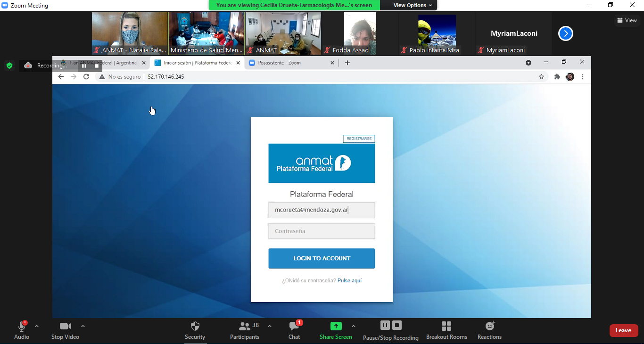Click the REGISTRARSE button
The image size is (644, 344).
pyautogui.click(x=359, y=139)
